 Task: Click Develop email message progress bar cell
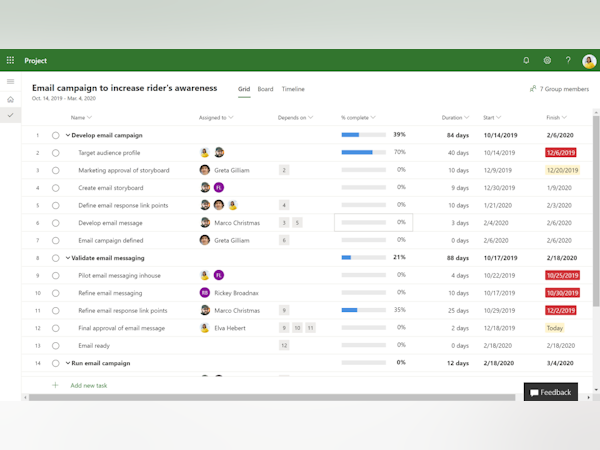373,222
